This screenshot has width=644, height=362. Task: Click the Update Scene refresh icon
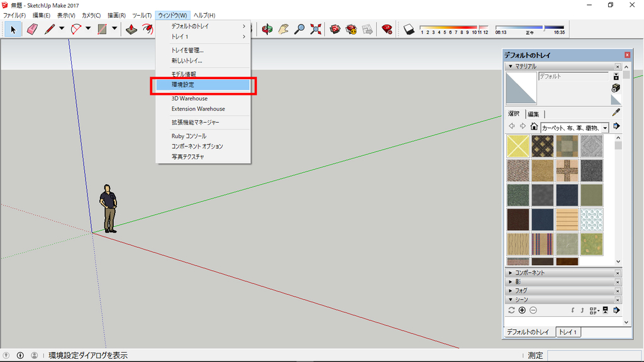[x=511, y=310]
